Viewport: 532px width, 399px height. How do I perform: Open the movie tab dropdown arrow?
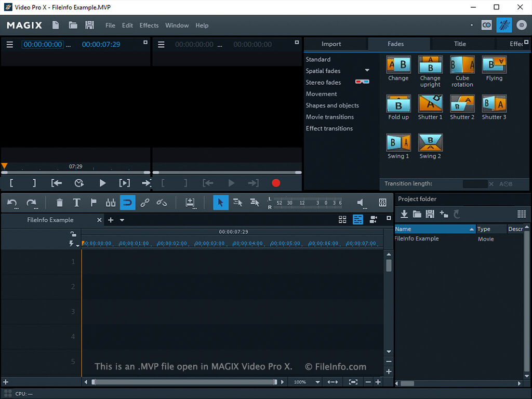tap(122, 220)
